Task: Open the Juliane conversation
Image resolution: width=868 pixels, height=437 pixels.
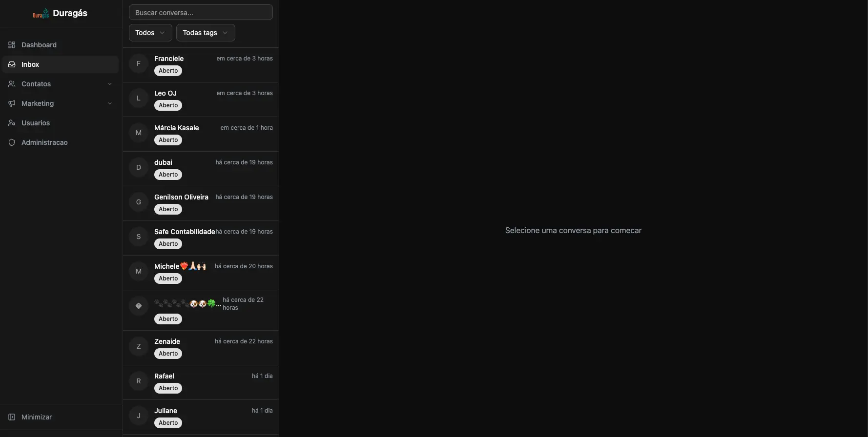Action: pos(201,417)
